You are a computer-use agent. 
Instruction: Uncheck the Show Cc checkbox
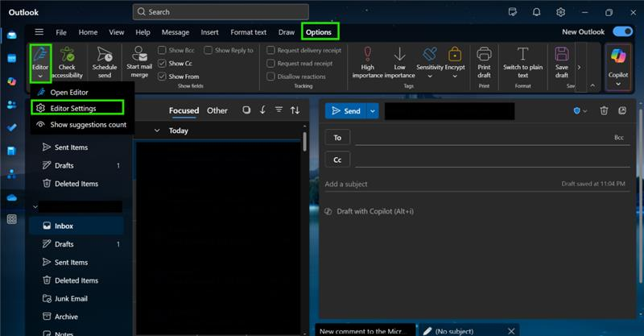(163, 64)
